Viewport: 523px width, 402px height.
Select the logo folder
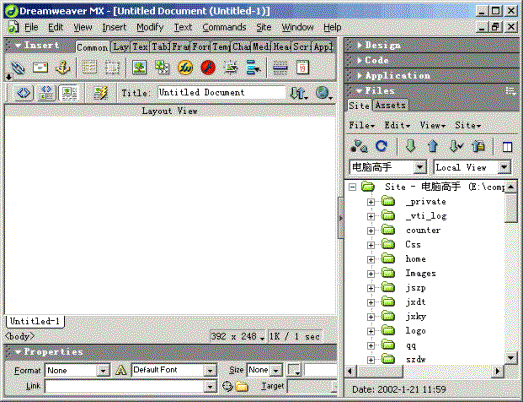pos(416,331)
